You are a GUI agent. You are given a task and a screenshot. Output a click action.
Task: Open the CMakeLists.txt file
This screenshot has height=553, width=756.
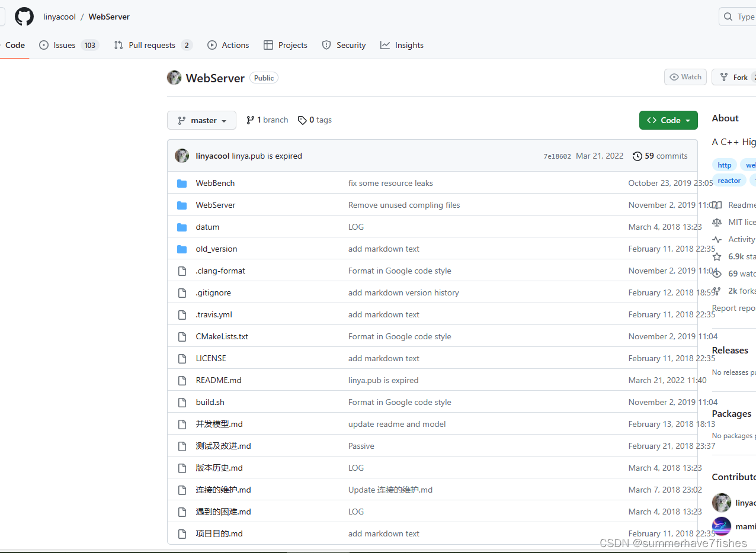point(222,336)
